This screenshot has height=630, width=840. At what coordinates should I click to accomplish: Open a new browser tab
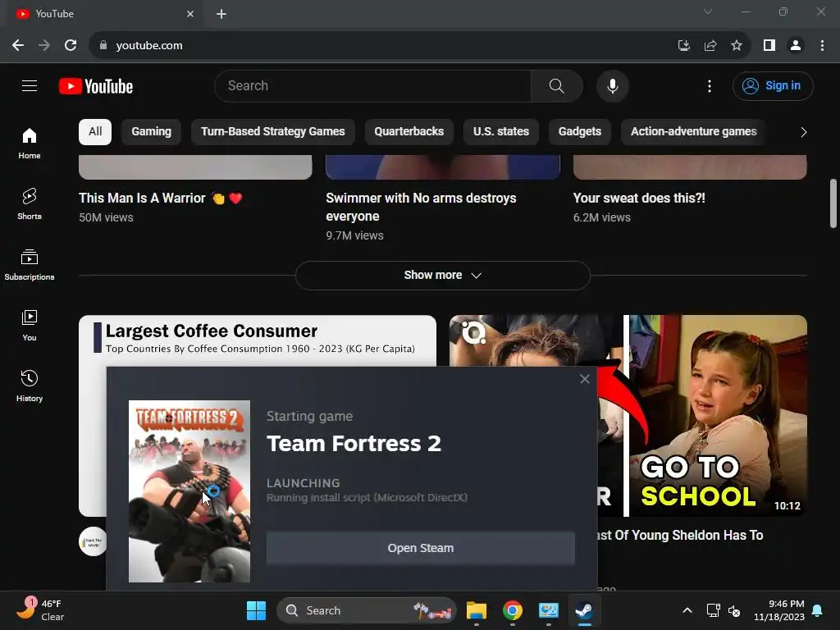pos(221,14)
